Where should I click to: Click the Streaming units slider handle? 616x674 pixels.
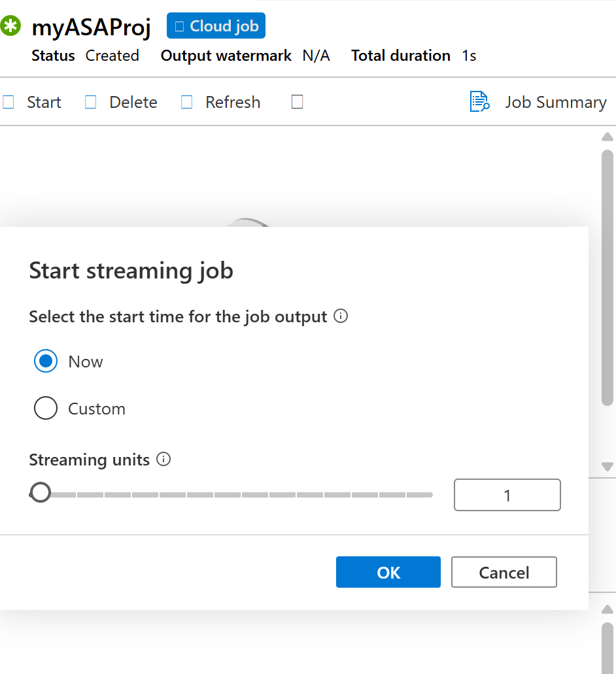click(x=41, y=494)
